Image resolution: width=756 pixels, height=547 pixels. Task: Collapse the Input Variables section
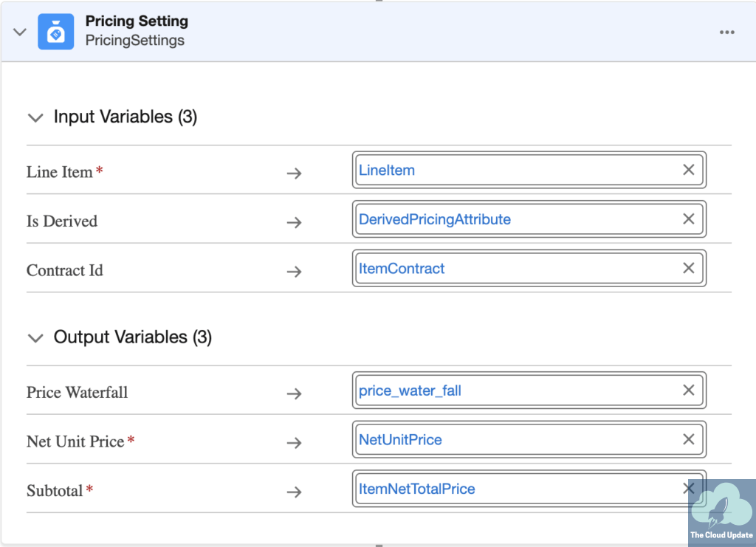(x=35, y=117)
